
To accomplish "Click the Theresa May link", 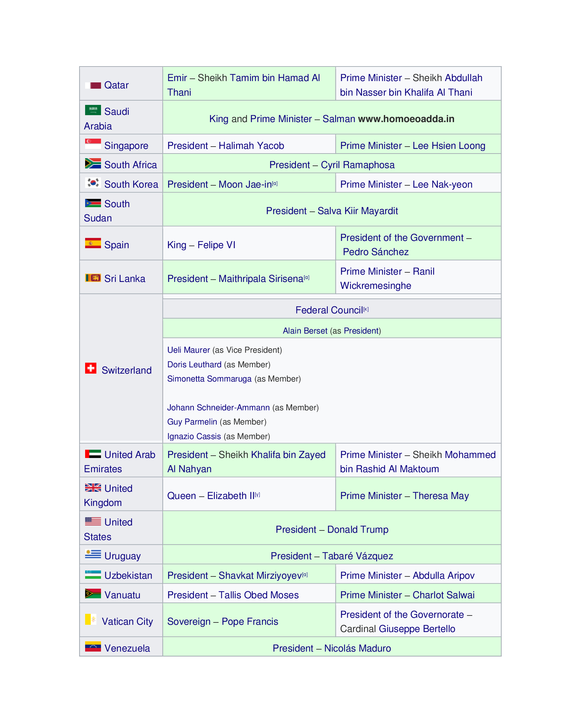I will tap(440, 496).
